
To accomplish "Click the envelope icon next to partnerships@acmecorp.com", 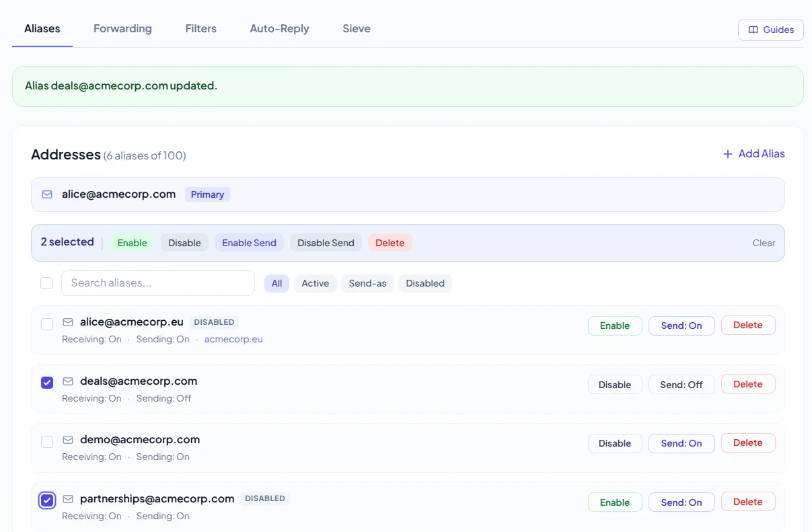I will point(67,499).
